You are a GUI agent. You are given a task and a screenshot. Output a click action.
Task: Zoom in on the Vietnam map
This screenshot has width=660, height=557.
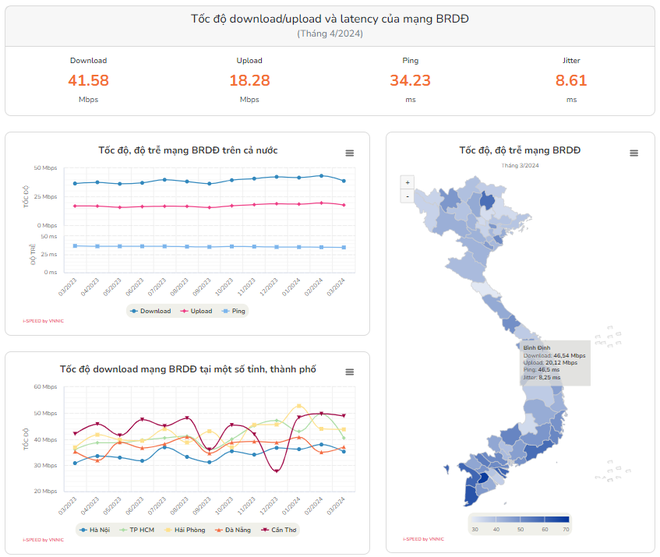point(407,182)
